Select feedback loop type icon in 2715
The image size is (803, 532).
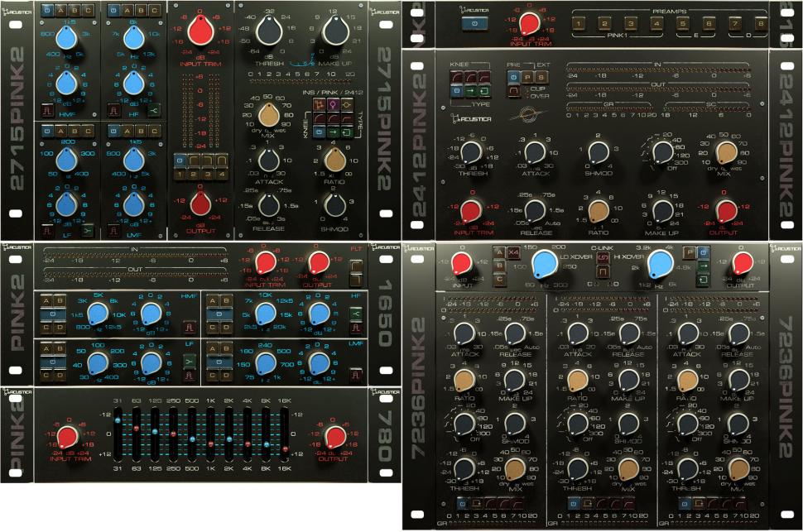click(x=347, y=132)
